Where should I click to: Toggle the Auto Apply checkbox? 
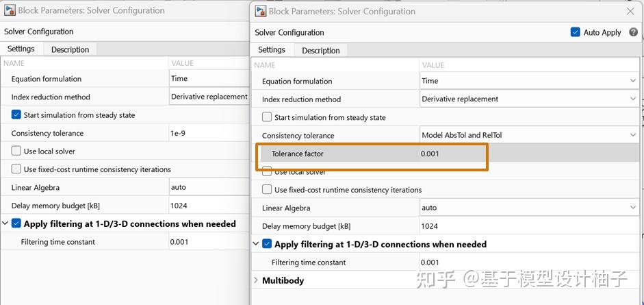pyautogui.click(x=575, y=32)
